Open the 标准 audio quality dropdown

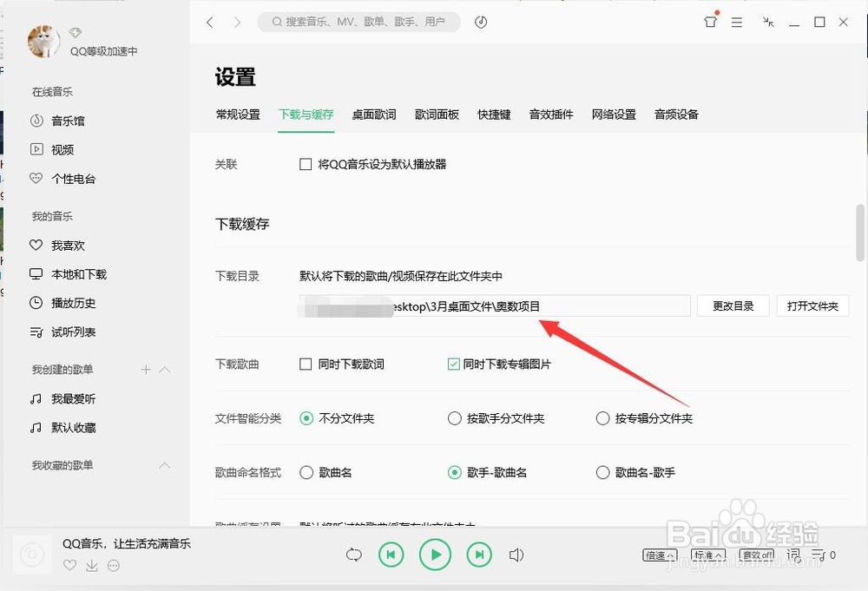tap(707, 555)
